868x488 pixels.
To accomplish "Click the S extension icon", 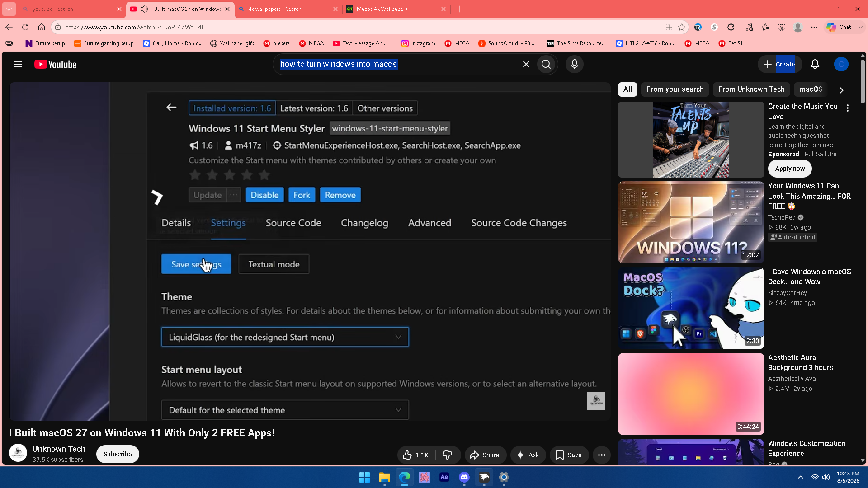I will [714, 27].
